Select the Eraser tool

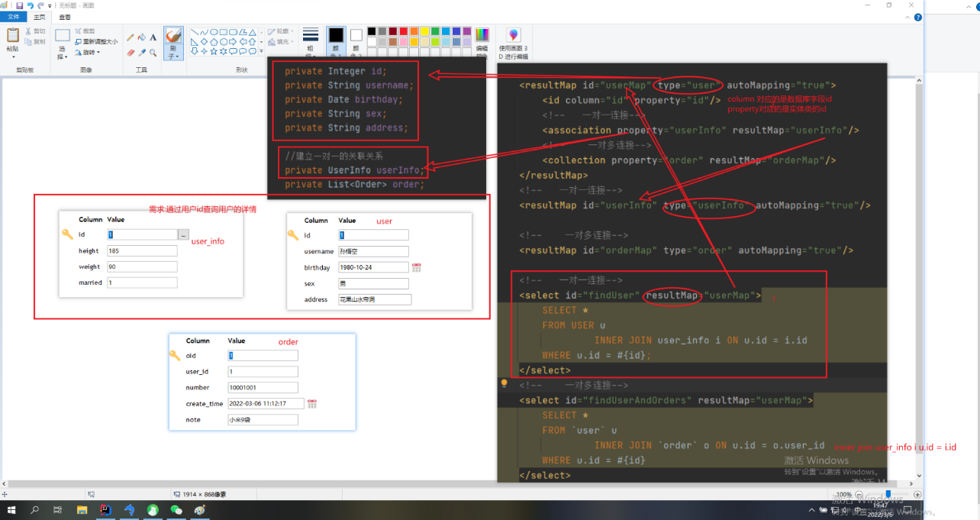131,53
